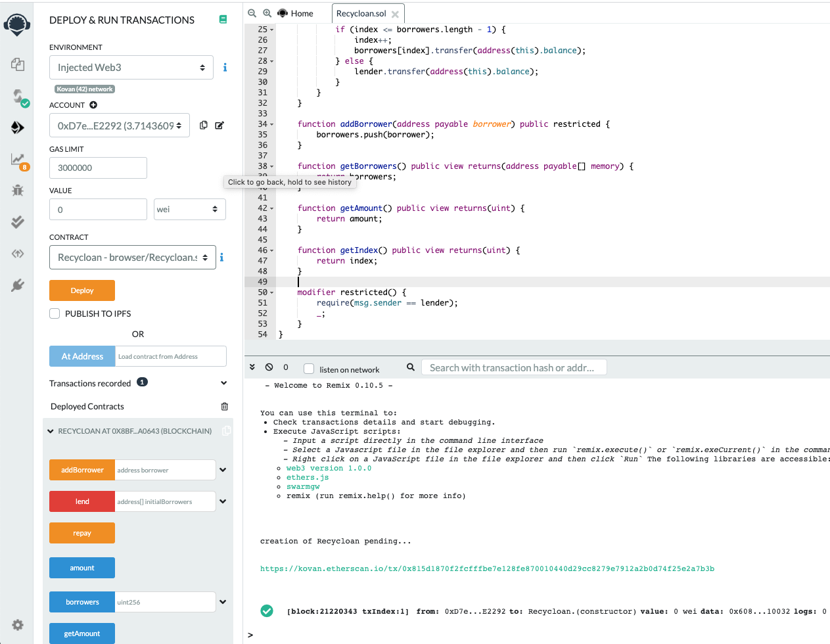Open the Analysis panel icon with badge
Image resolution: width=830 pixels, height=644 pixels.
coord(19,160)
